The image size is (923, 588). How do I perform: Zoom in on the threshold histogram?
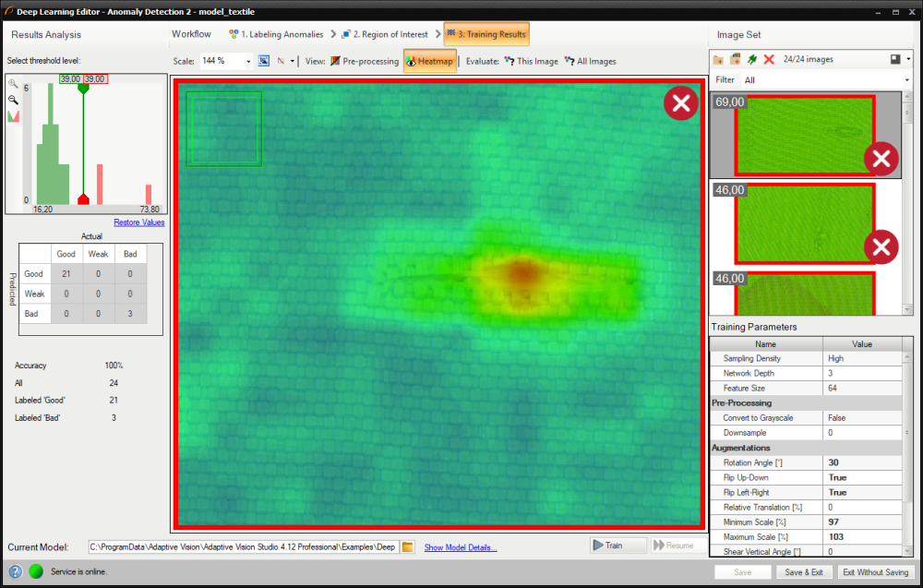(x=13, y=83)
